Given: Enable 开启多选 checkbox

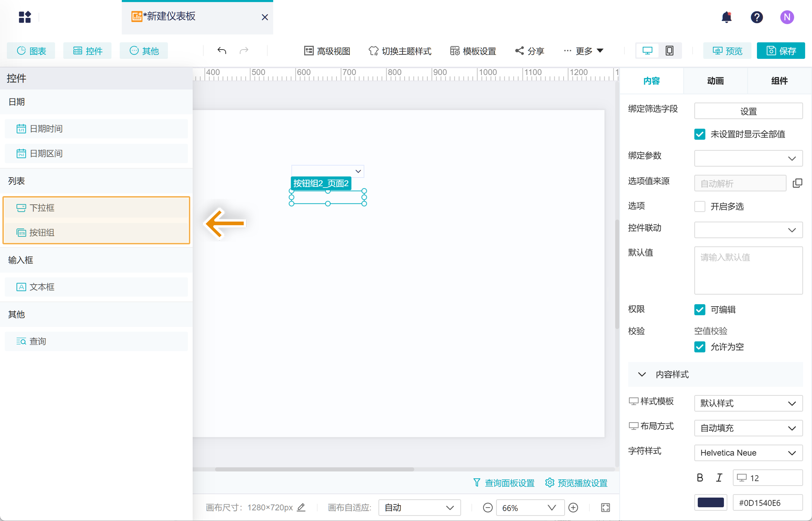Looking at the screenshot, I should click(700, 206).
